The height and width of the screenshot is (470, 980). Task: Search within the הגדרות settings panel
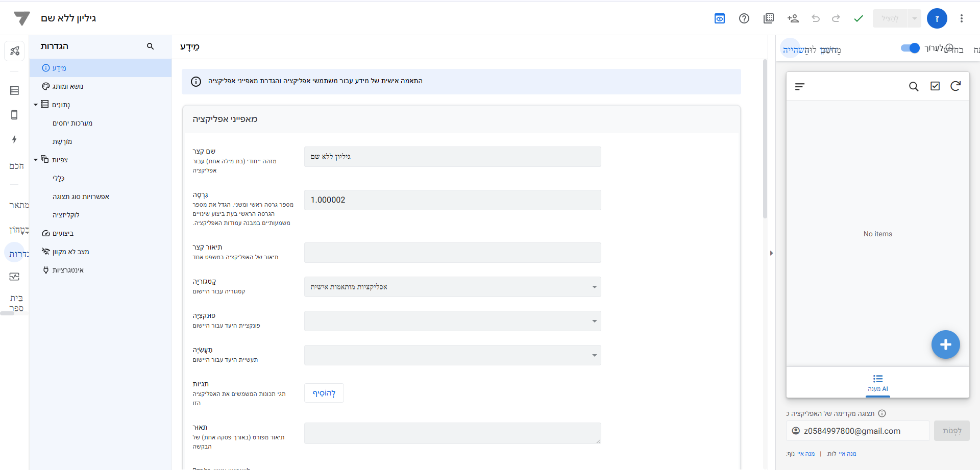pos(150,46)
